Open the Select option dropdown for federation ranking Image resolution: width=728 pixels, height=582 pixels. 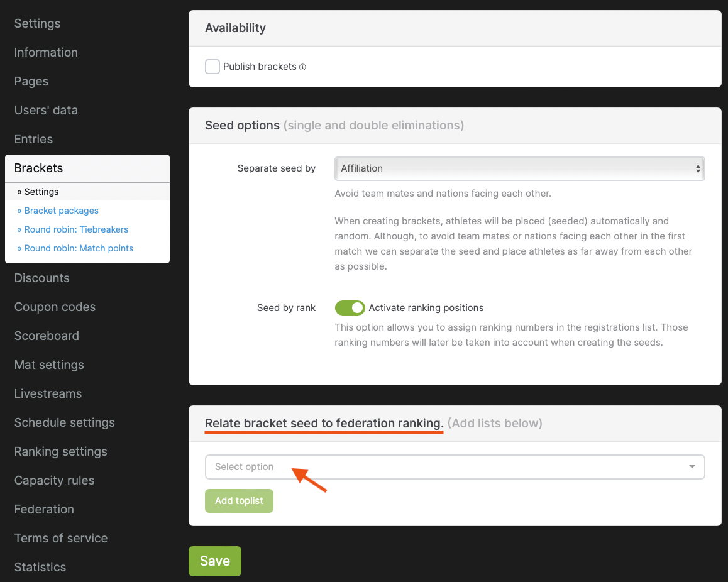(455, 467)
